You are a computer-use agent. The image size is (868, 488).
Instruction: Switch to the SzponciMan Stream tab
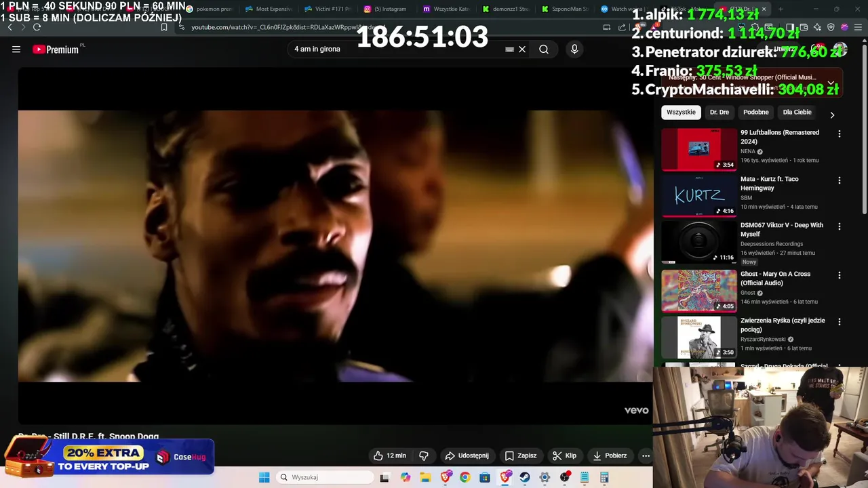565,9
